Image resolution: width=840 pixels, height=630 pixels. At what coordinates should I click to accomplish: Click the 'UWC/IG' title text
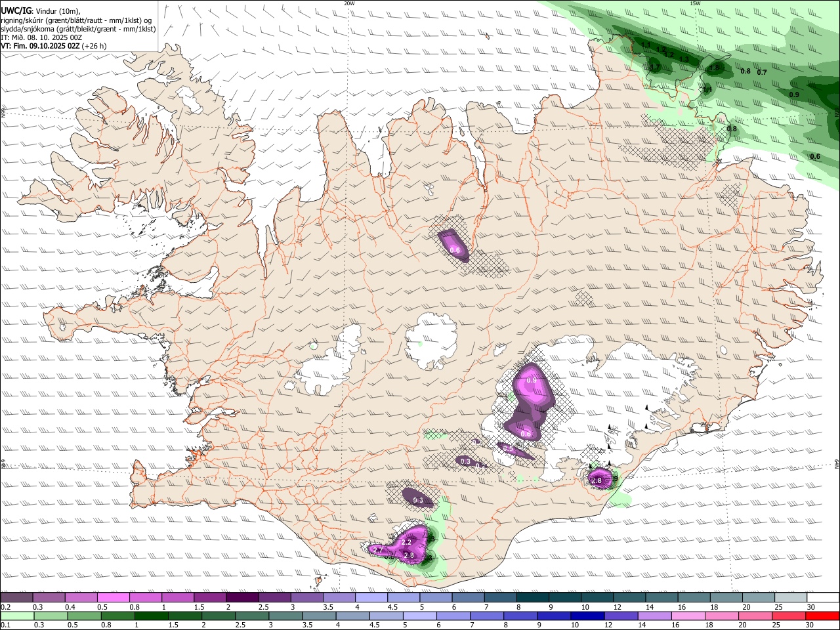click(x=16, y=10)
